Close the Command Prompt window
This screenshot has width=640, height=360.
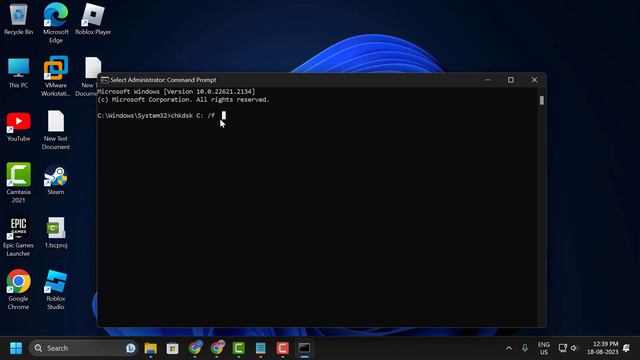pos(534,80)
